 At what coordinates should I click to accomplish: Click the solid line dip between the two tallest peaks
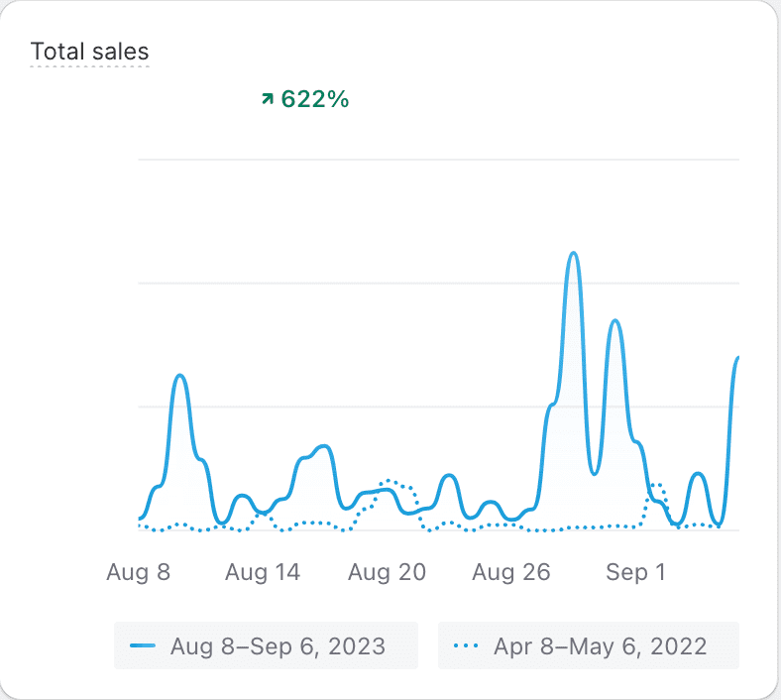594,473
